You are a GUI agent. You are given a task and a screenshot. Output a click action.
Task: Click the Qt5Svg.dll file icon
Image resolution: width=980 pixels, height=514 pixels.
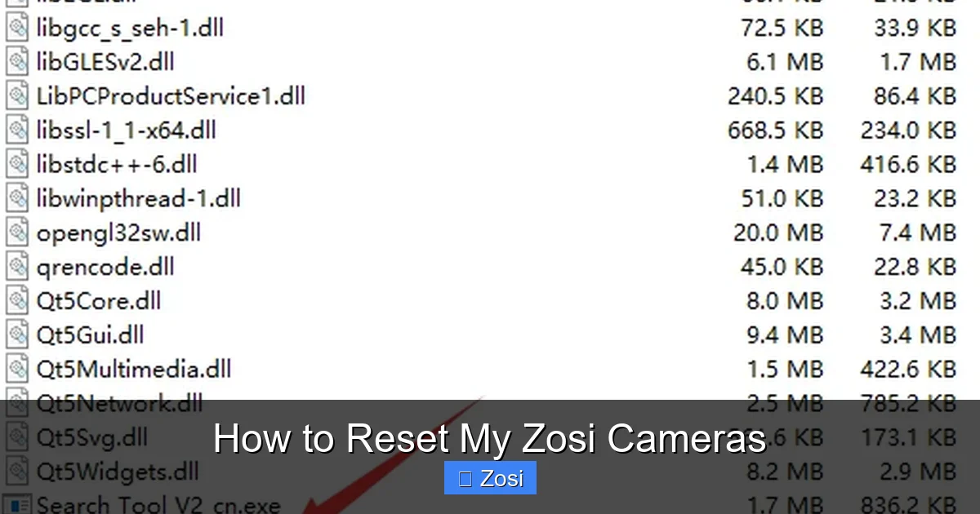(16, 437)
